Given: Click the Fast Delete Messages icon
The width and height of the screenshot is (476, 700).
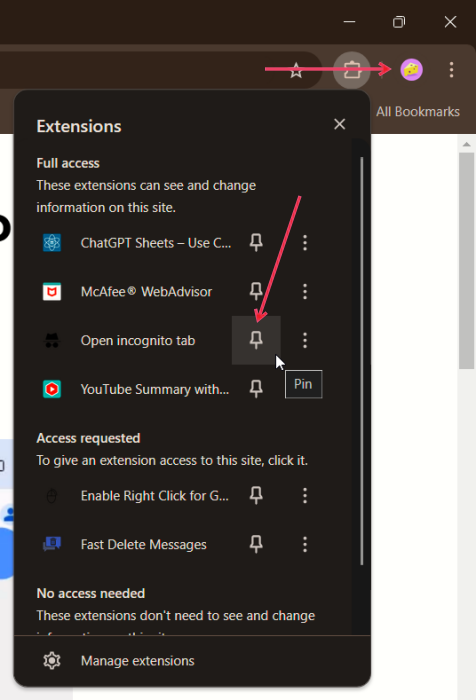Looking at the screenshot, I should click(52, 544).
